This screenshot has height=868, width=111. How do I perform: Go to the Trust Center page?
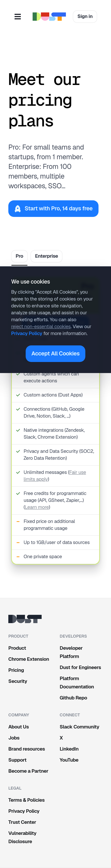(x=22, y=822)
